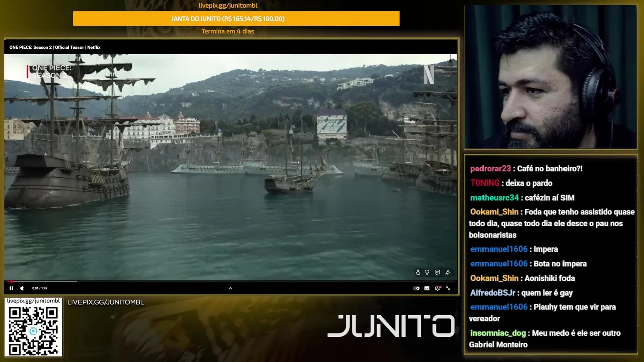Open the livepix.gg/junitombl link at top
Image resolution: width=644 pixels, height=362 pixels.
(228, 6)
